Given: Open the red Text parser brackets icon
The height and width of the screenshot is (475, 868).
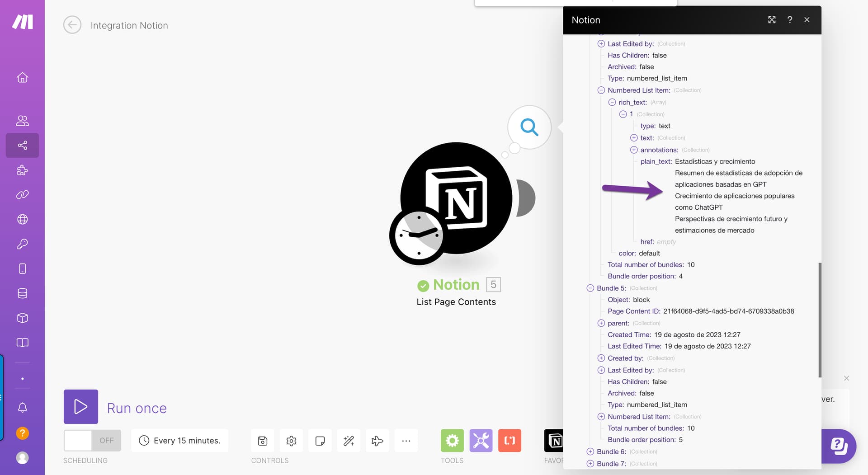Looking at the screenshot, I should point(509,441).
